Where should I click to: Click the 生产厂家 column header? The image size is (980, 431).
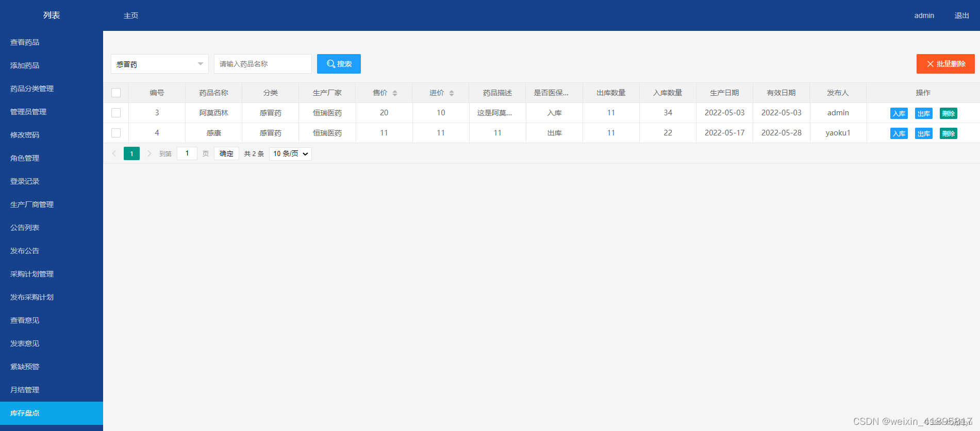point(327,93)
